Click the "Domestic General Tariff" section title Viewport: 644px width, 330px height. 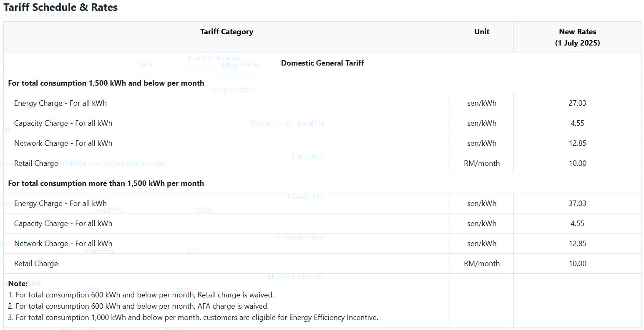322,63
